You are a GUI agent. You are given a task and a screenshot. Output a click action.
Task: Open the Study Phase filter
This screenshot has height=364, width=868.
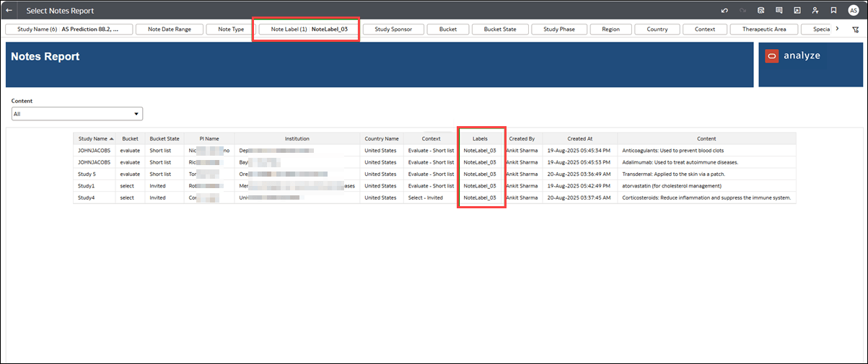tap(559, 30)
